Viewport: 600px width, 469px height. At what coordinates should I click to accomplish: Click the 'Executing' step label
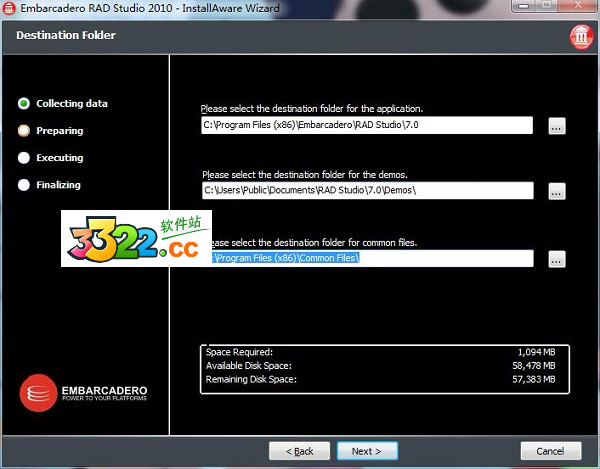pyautogui.click(x=60, y=158)
